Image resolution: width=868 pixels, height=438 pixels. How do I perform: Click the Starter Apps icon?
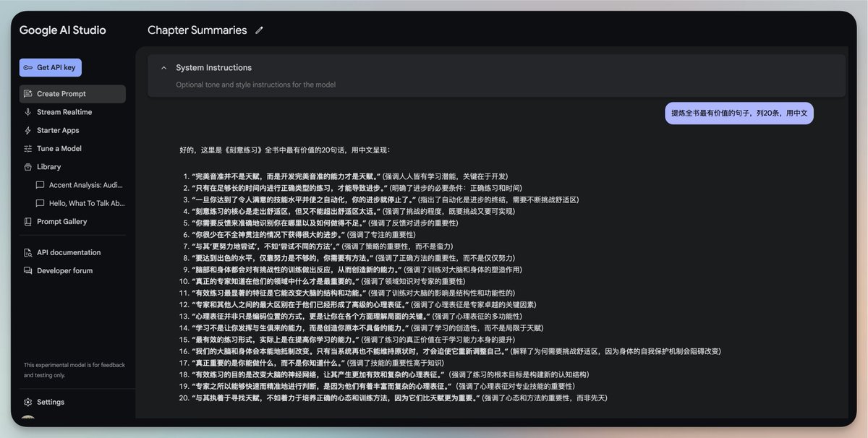point(28,130)
